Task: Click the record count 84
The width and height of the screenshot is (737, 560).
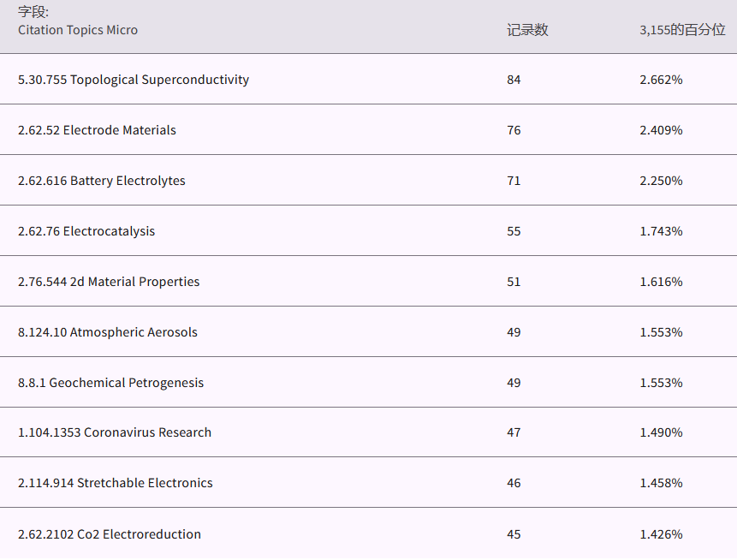Action: [514, 80]
